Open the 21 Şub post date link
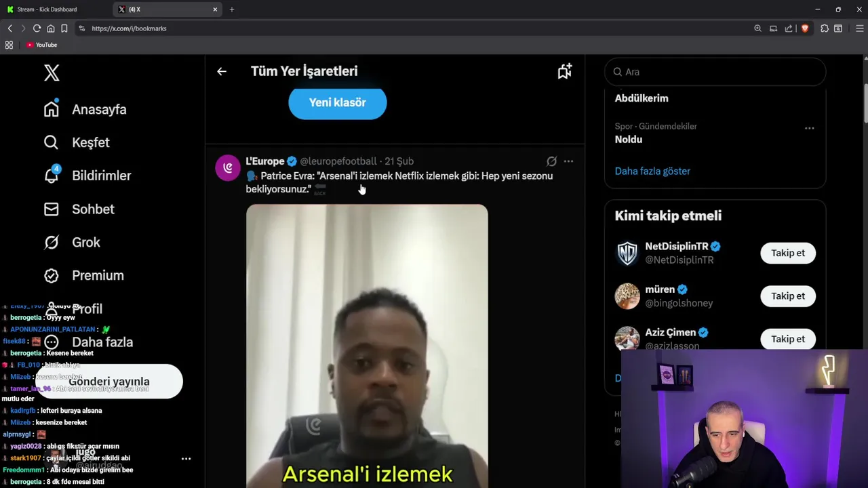Screen dimensions: 868x488 pyautogui.click(x=399, y=161)
